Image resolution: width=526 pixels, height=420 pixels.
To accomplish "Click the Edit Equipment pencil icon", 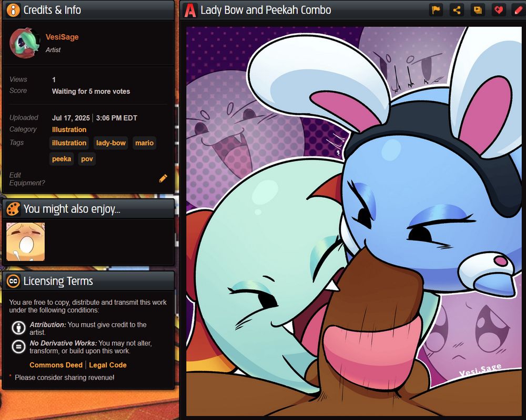I will click(163, 178).
